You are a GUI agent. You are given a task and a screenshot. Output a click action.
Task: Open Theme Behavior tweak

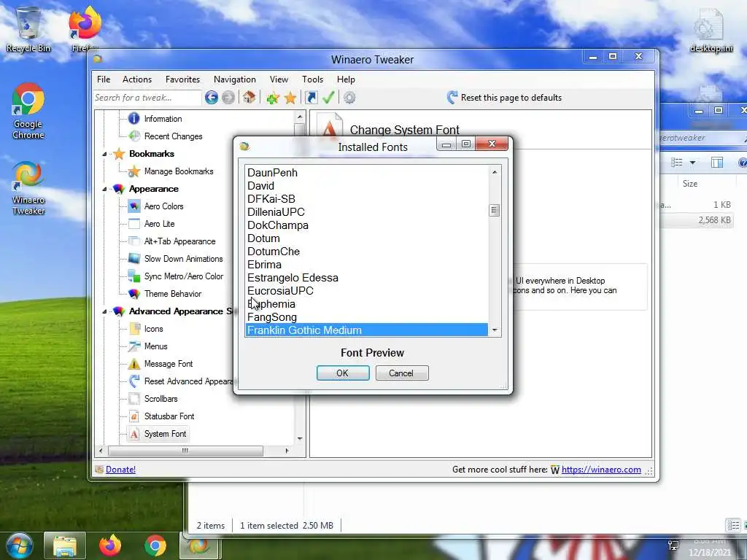pyautogui.click(x=172, y=294)
